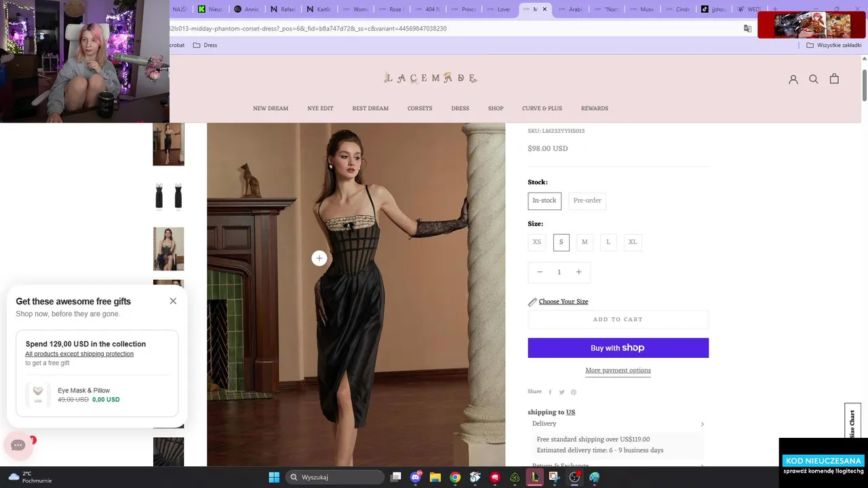Click the Eye Mask & Pillow gift image

click(x=38, y=394)
